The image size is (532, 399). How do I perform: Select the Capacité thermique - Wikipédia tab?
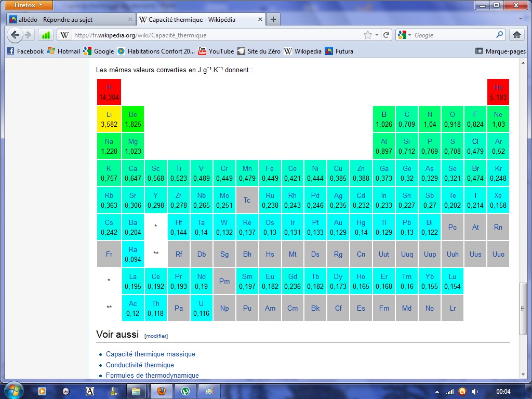click(201, 19)
